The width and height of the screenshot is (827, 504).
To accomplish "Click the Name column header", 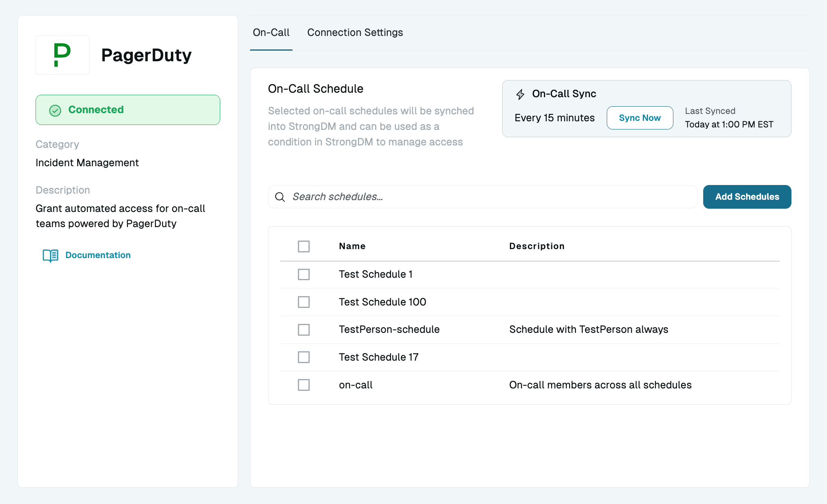I will (352, 246).
